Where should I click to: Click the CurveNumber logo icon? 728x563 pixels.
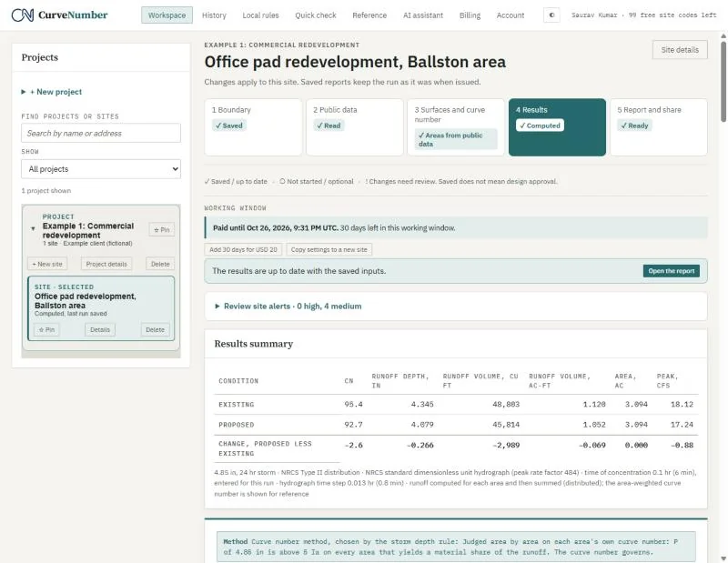point(22,15)
